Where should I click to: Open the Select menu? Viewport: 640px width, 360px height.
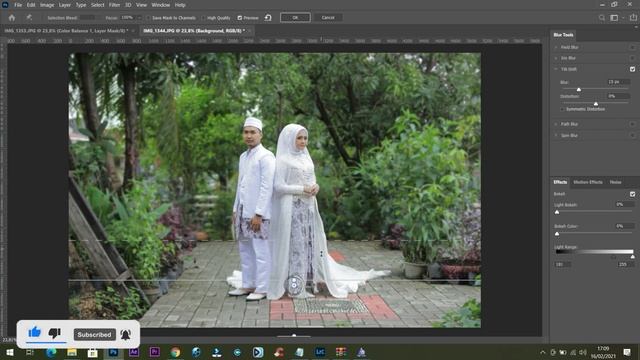pos(98,5)
